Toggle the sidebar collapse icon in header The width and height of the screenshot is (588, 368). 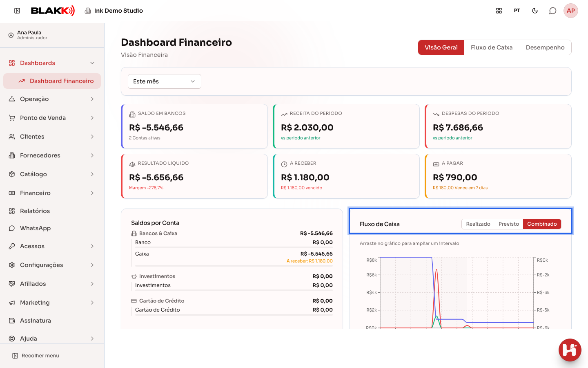[x=17, y=11]
